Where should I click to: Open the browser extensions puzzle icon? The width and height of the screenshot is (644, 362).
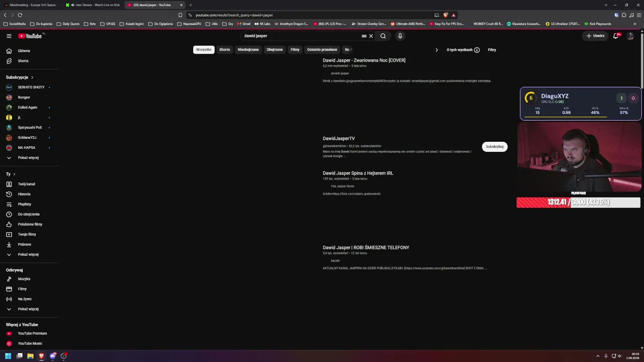624,15
